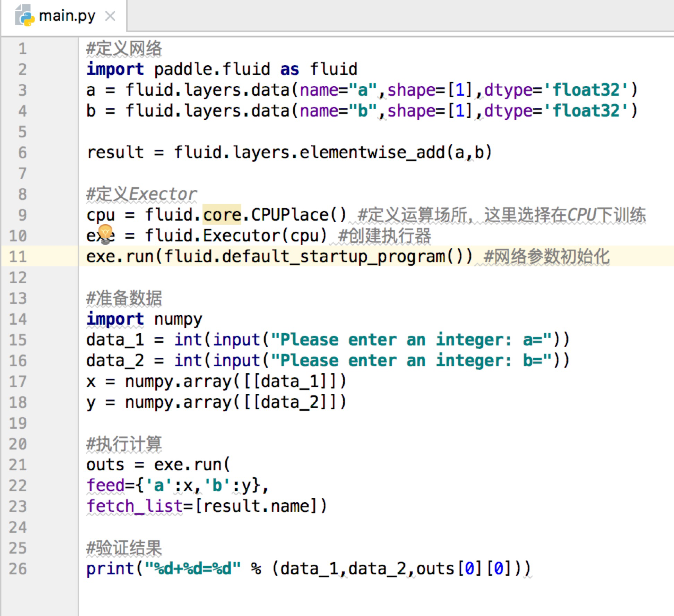This screenshot has width=674, height=616.
Task: Click 'import numpy' on line 14
Action: (x=144, y=319)
